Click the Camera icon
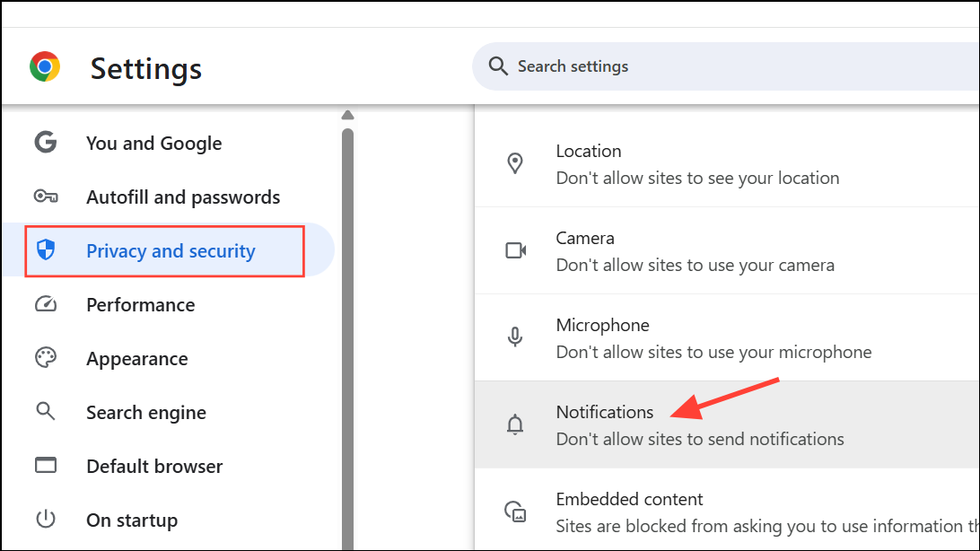Image resolution: width=980 pixels, height=551 pixels. (515, 250)
